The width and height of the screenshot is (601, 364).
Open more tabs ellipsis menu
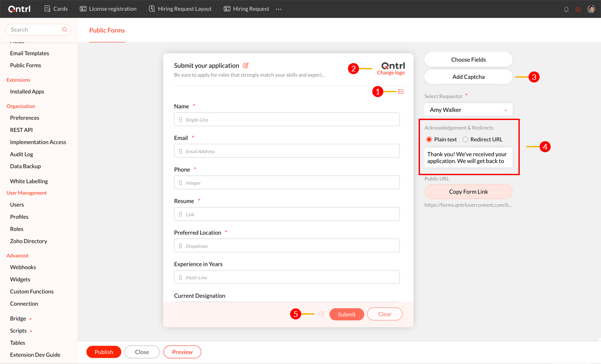279,9
